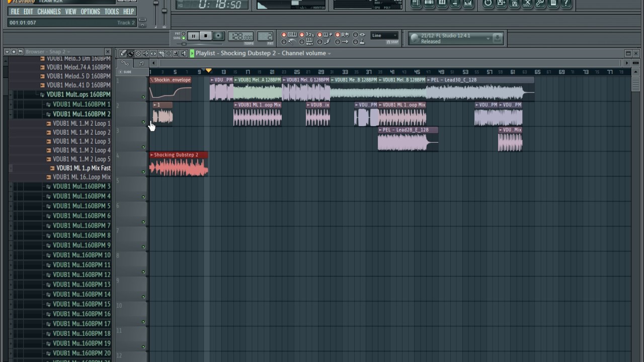644x362 pixels.
Task: Open the HELP menu
Action: point(129,12)
